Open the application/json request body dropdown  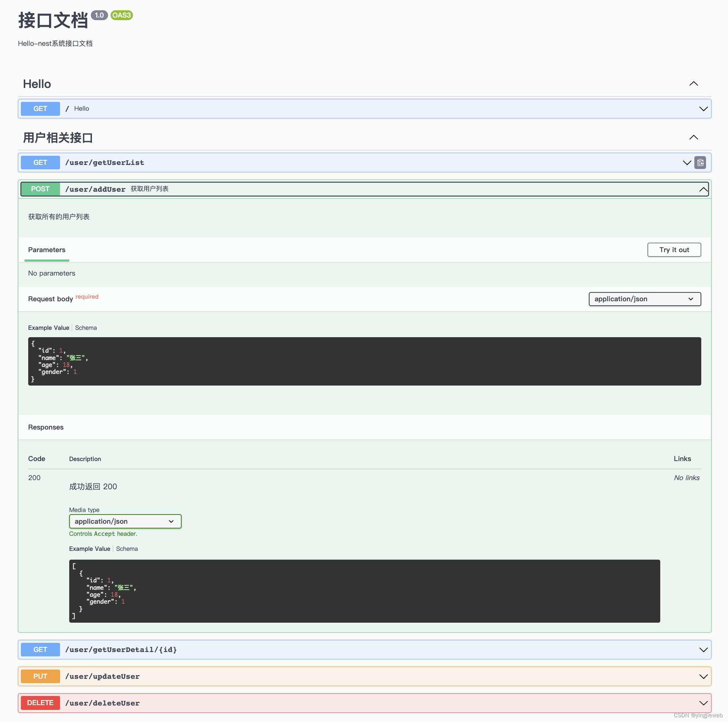(644, 299)
